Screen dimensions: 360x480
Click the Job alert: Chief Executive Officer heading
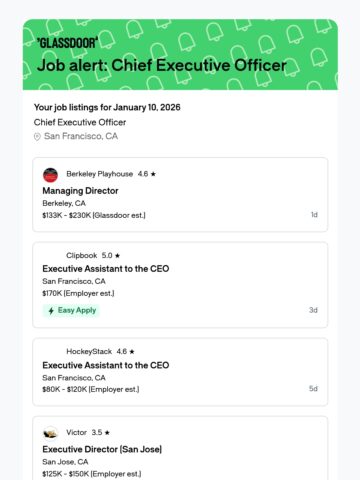(162, 65)
